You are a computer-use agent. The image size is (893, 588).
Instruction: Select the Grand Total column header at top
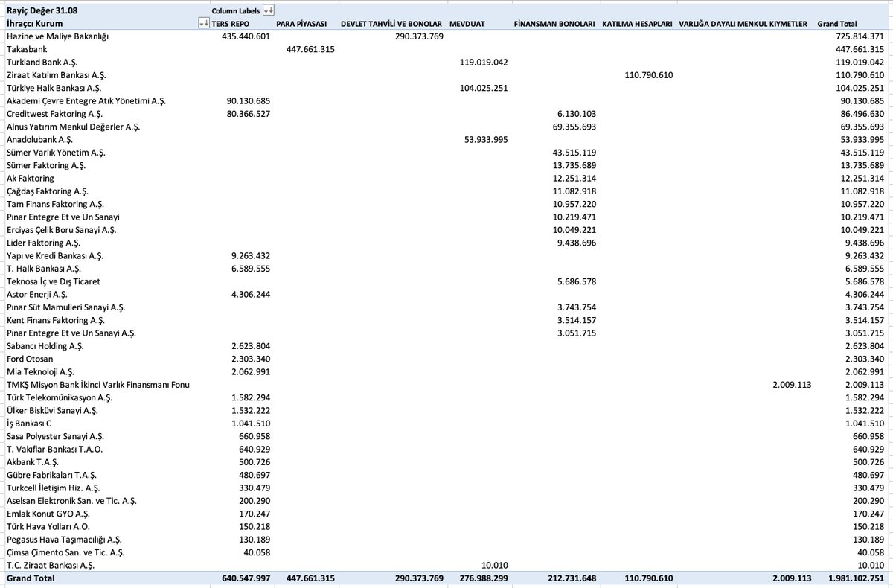(x=837, y=24)
